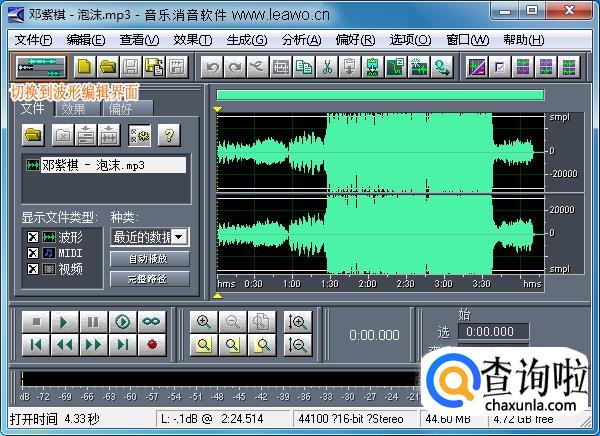Click the horizontal zoom in magnifier
600x436 pixels.
pyautogui.click(x=204, y=322)
